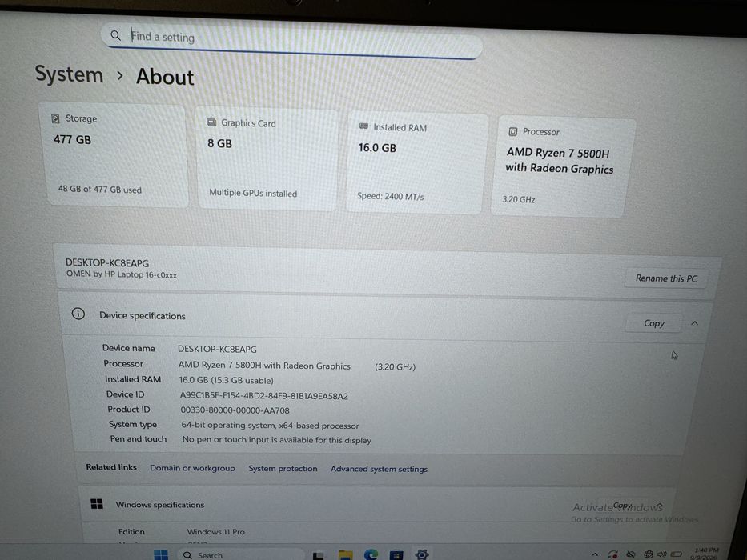
Task: Launch Microsoft Edge from taskbar
Action: tap(371, 554)
